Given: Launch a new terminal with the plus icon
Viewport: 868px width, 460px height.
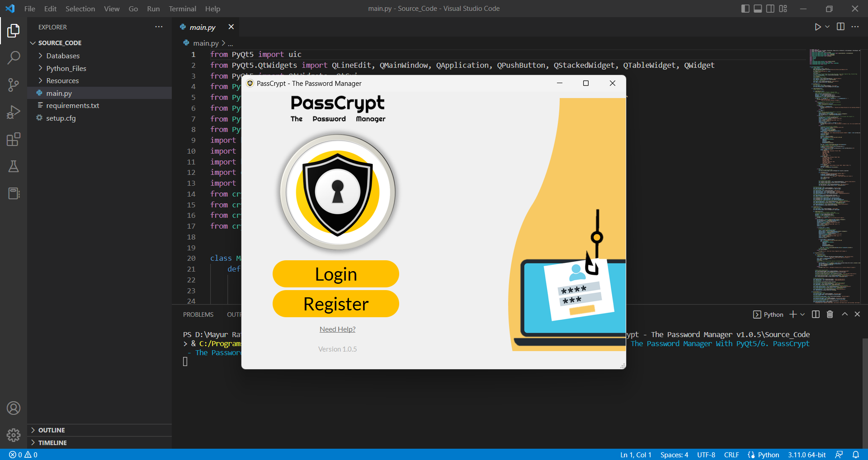Looking at the screenshot, I should coord(793,314).
